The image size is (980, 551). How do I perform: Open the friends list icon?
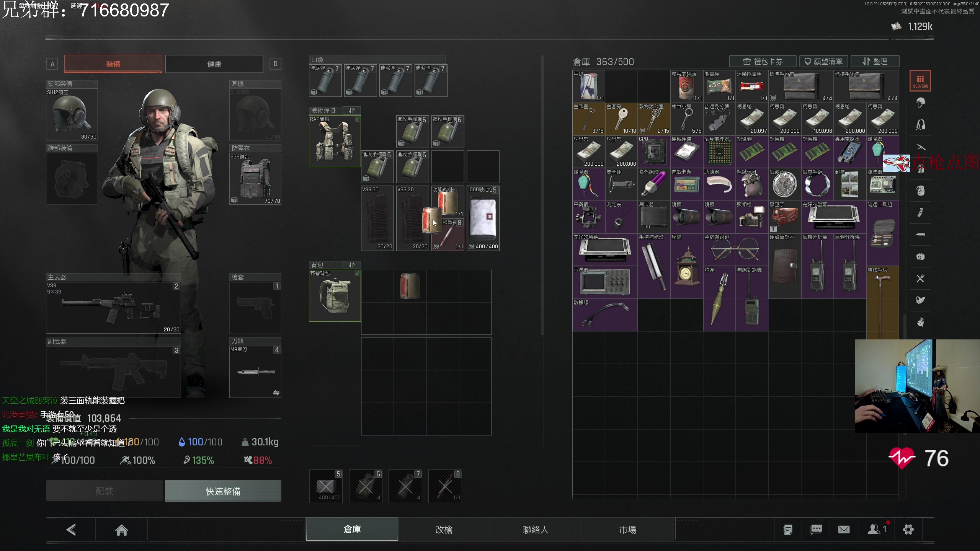pyautogui.click(x=877, y=529)
